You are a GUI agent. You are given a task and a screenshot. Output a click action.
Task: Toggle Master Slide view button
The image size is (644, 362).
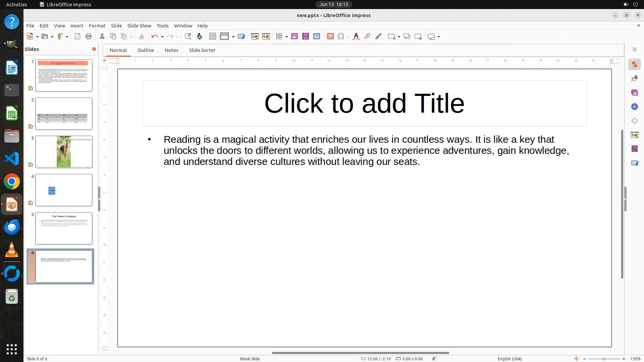click(x=241, y=37)
